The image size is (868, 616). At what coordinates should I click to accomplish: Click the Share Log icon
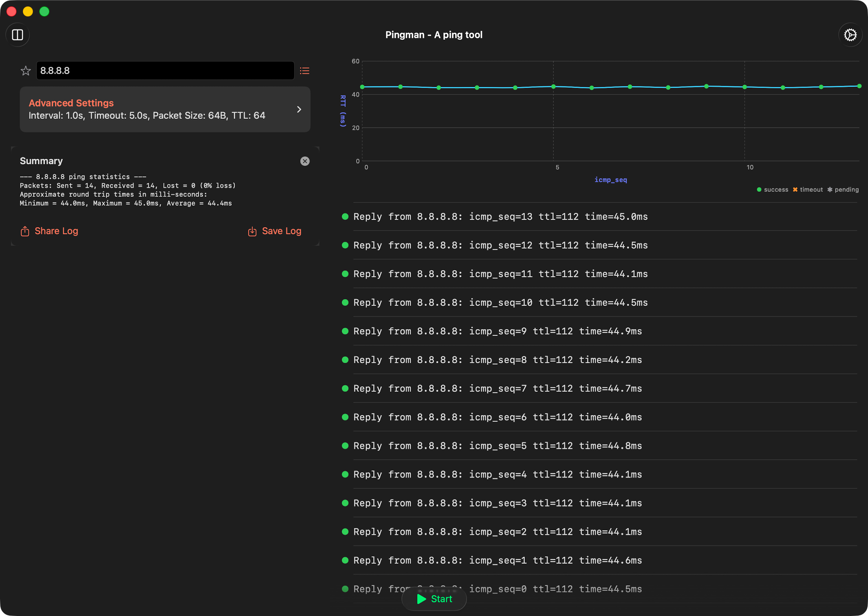coord(25,231)
